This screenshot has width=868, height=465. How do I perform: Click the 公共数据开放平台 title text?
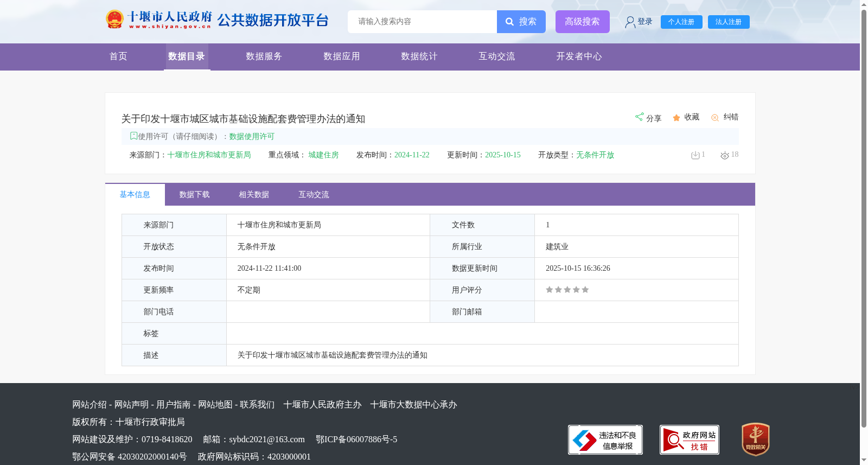(273, 20)
